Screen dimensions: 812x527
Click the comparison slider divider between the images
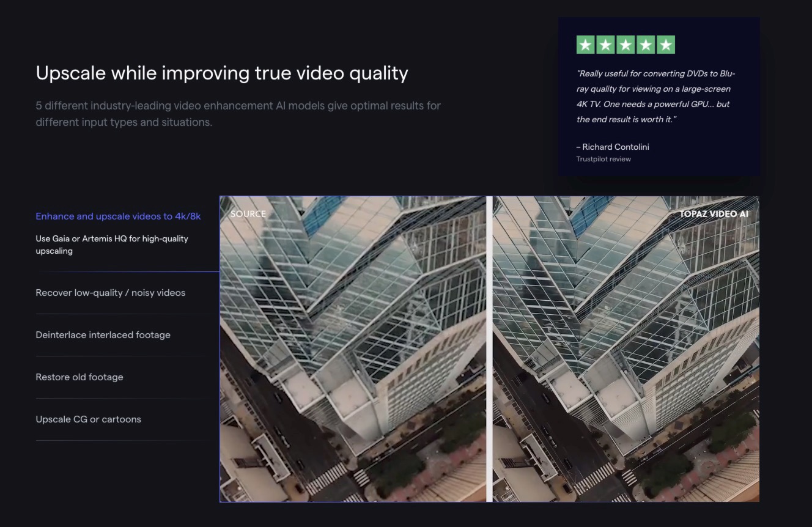tap(489, 349)
